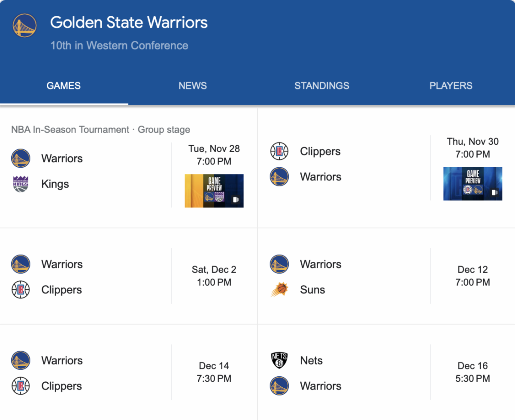Click the Kings team name
515x420 pixels.
pos(55,184)
